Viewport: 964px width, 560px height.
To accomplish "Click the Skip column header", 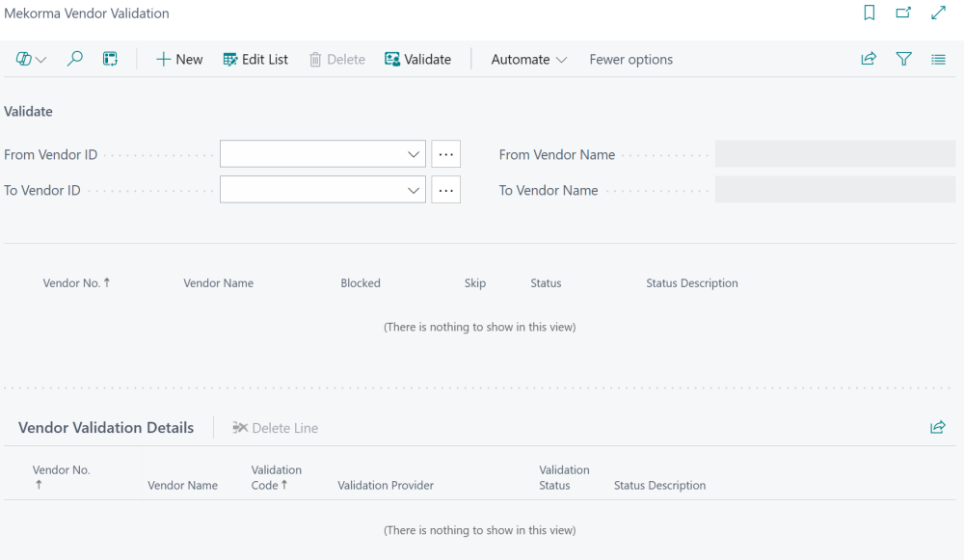I will (x=474, y=282).
